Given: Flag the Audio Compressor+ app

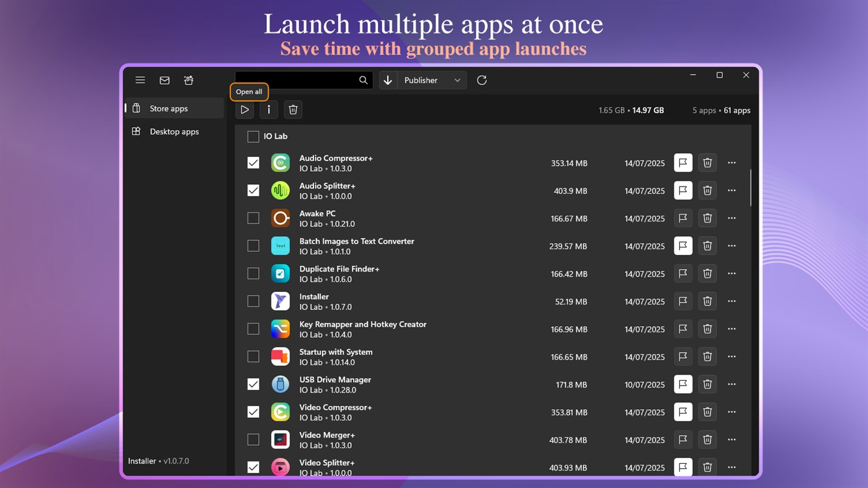Looking at the screenshot, I should [x=682, y=162].
